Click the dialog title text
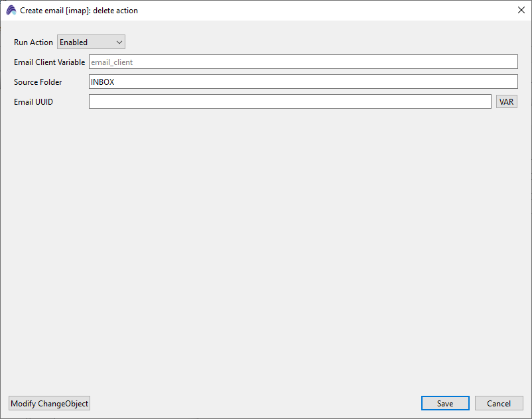 [79, 11]
